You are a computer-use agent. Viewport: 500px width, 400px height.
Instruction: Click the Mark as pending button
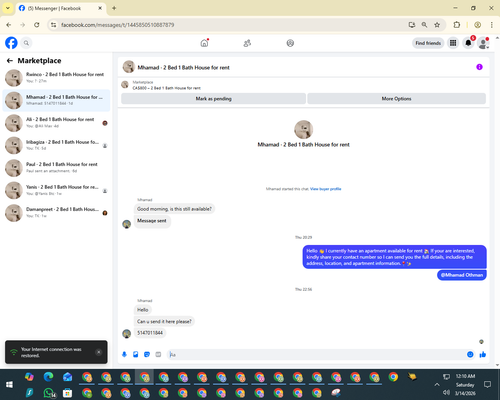tap(213, 99)
